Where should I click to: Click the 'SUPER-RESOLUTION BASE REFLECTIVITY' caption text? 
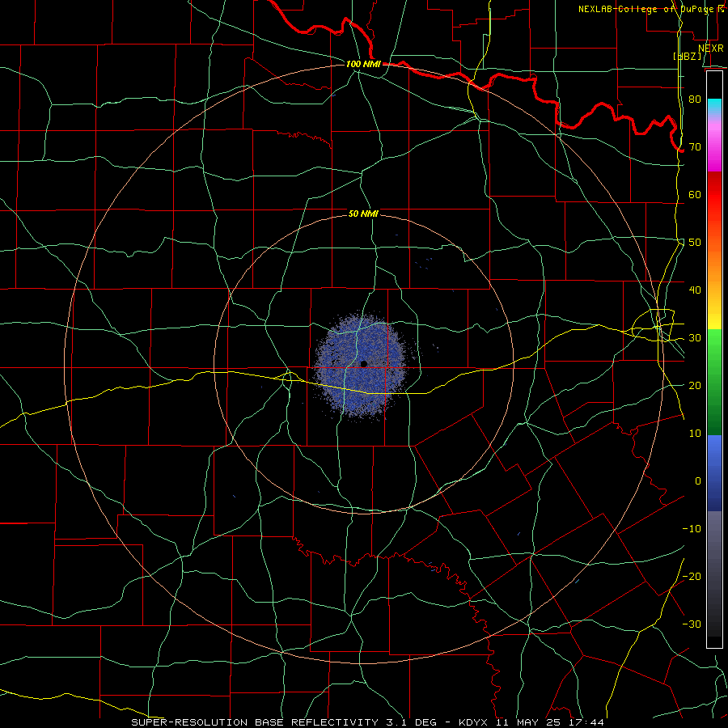pyautogui.click(x=255, y=722)
